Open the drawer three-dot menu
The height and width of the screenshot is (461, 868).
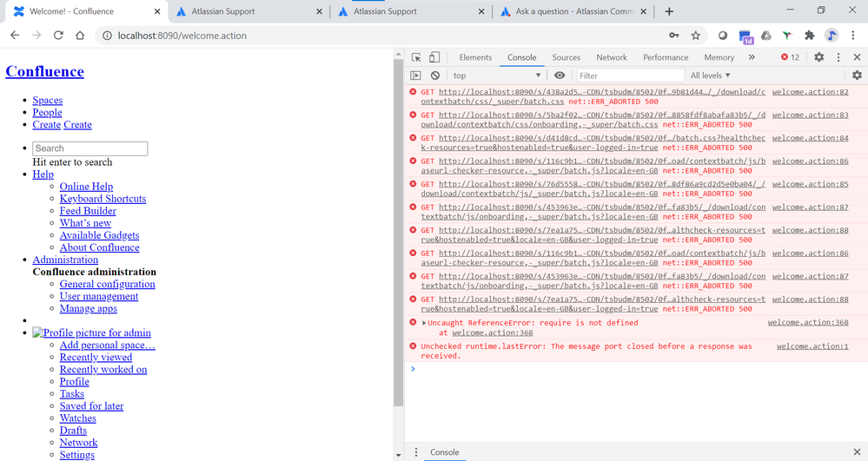point(416,451)
